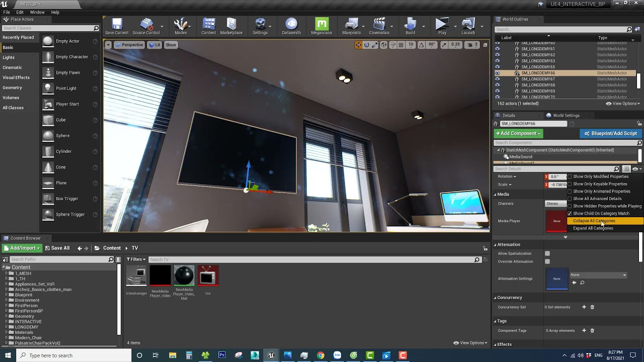Open the Help menu

pos(55,12)
